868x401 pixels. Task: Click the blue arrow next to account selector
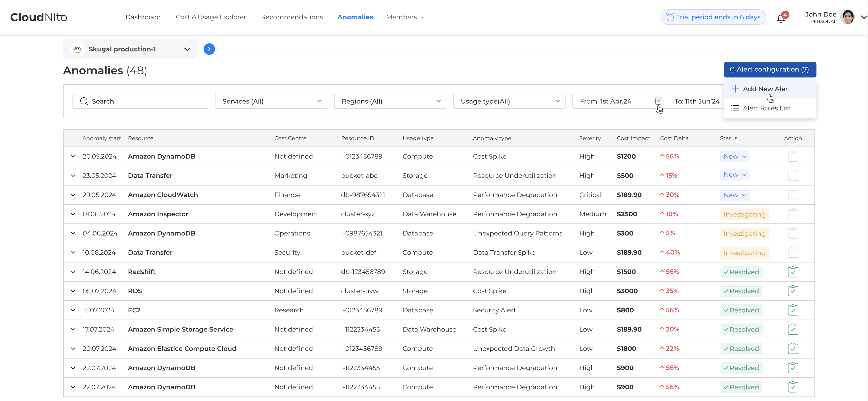tap(209, 49)
